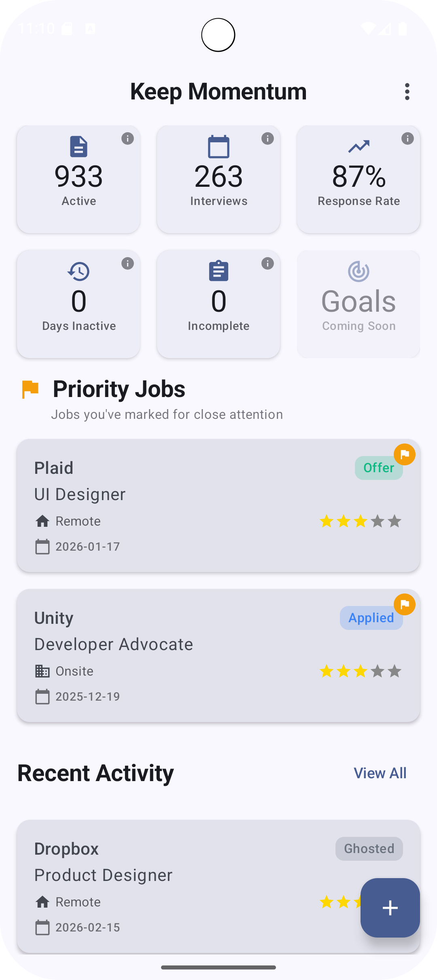Open View All recent activity
The width and height of the screenshot is (437, 980).
pyautogui.click(x=380, y=773)
